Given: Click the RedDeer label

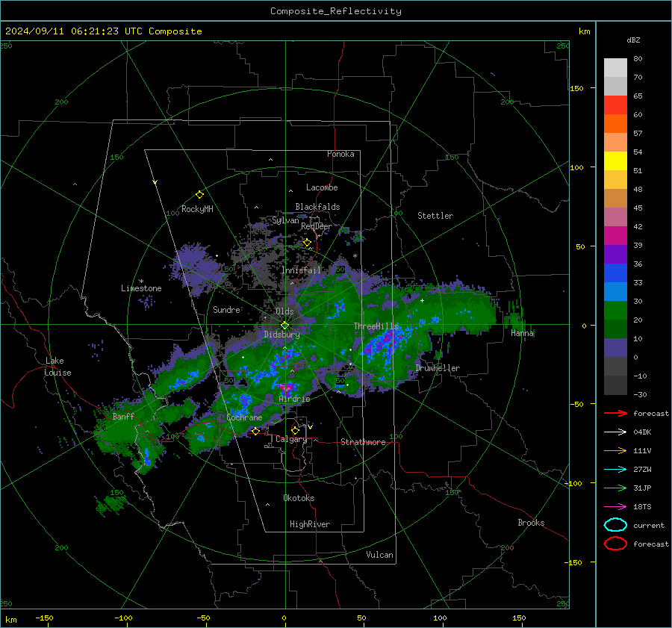Looking at the screenshot, I should coord(317,226).
